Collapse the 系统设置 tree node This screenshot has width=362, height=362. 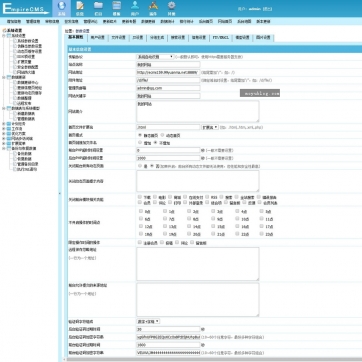[4, 35]
